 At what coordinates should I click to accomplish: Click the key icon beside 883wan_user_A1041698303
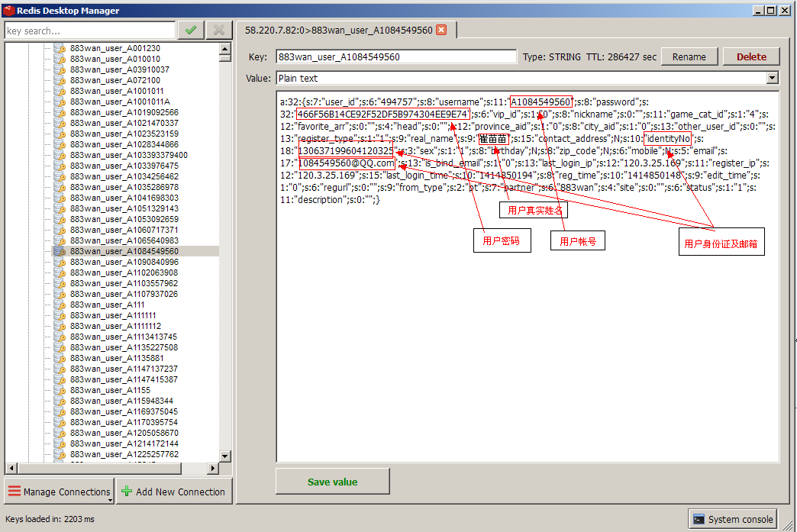click(60, 198)
